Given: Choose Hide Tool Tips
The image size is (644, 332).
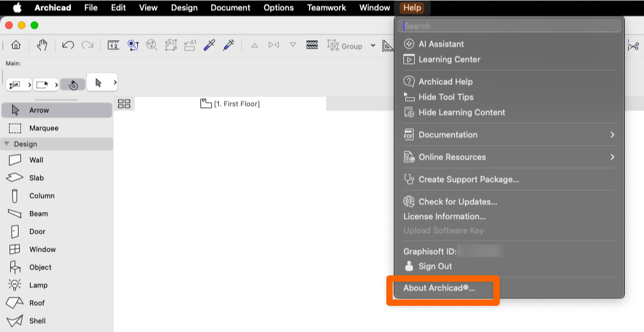Looking at the screenshot, I should pos(509,97).
